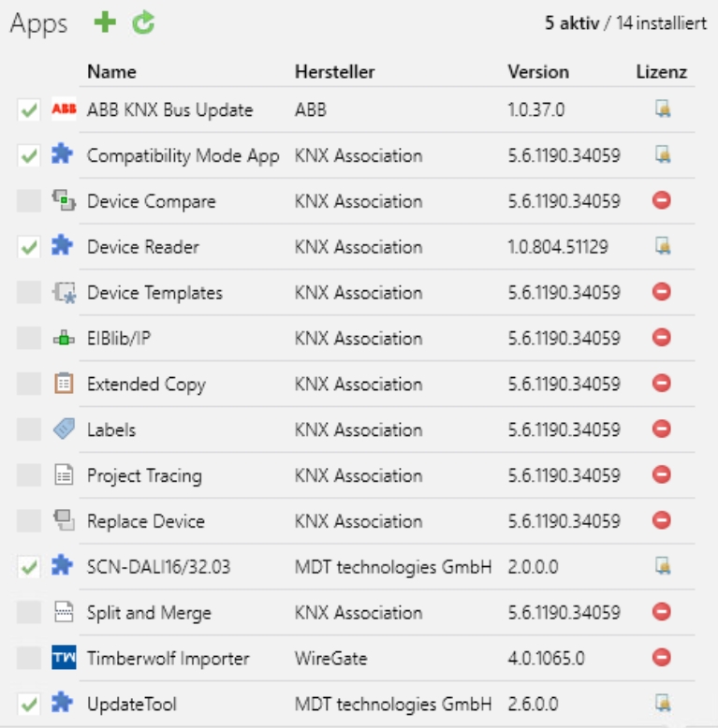Click the Split and Merge app icon

pyautogui.click(x=64, y=612)
